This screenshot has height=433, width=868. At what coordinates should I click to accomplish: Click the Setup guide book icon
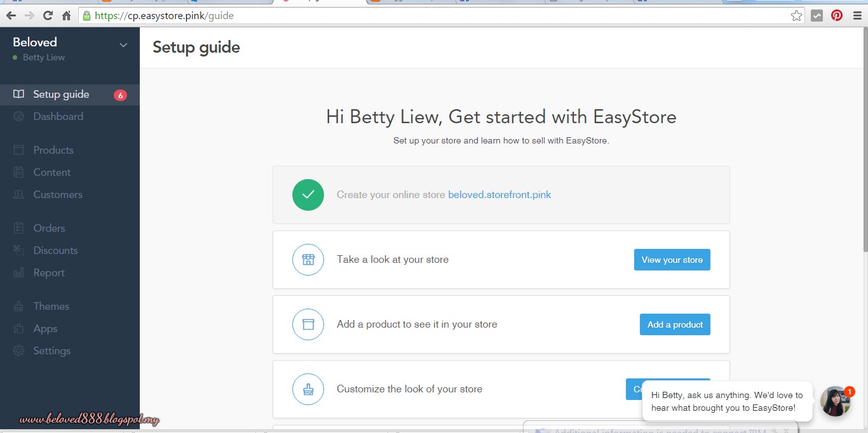pos(19,94)
